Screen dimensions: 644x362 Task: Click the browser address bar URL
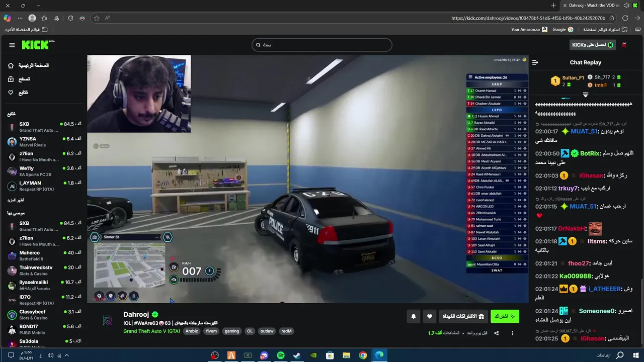tap(528, 18)
